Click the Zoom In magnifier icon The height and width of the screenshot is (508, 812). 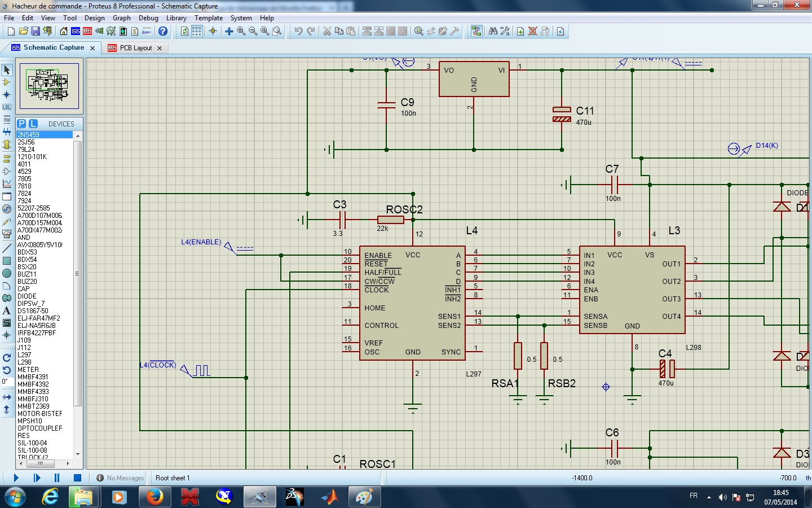coord(241,31)
